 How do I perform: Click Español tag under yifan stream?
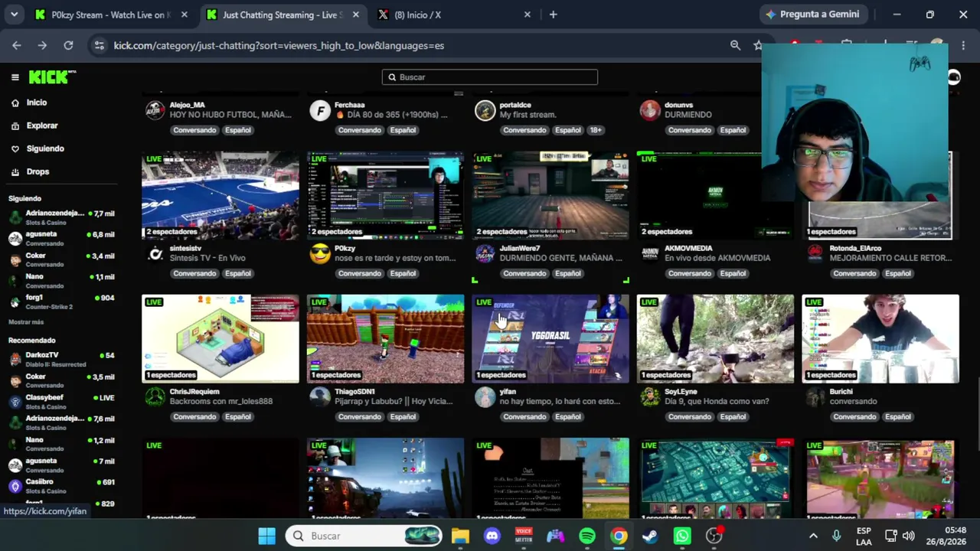568,417
